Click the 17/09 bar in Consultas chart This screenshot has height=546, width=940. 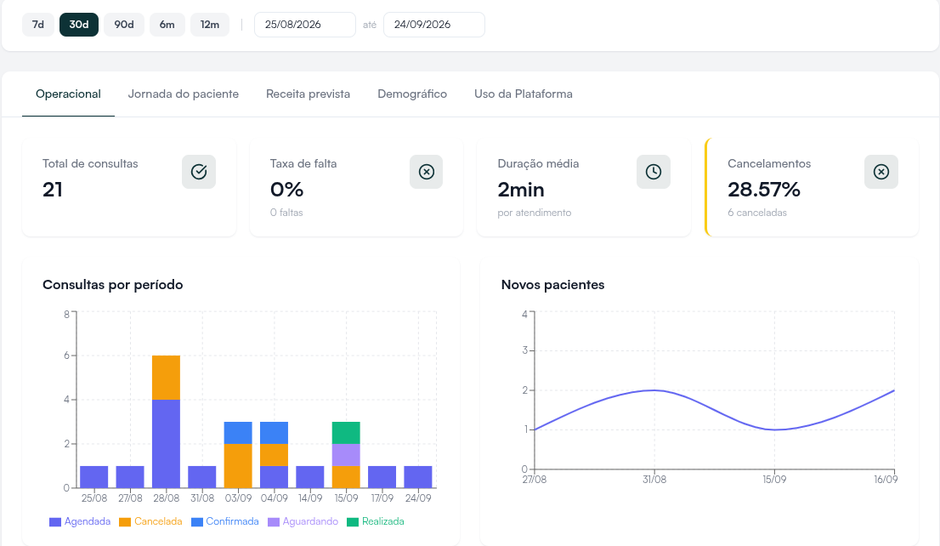click(382, 477)
